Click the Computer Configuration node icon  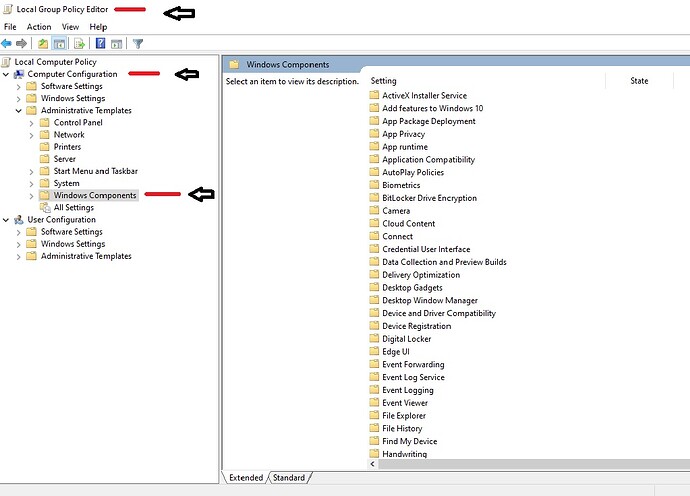[19, 74]
